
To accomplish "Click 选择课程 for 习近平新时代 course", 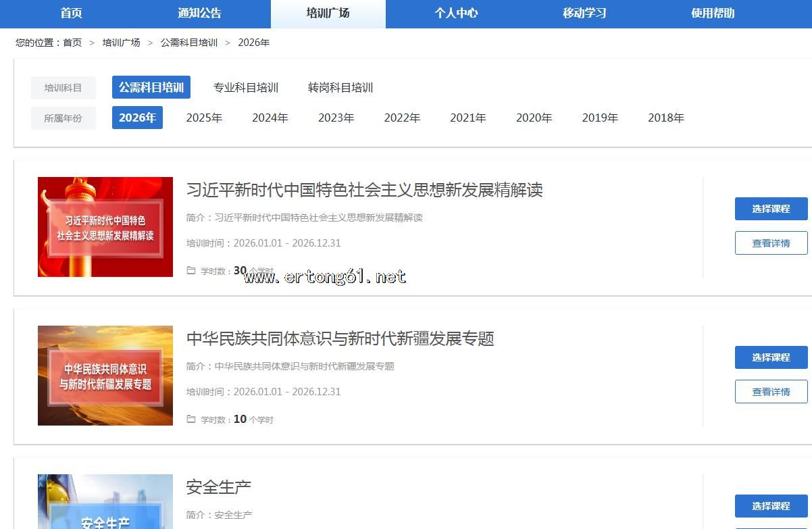I will click(x=771, y=209).
